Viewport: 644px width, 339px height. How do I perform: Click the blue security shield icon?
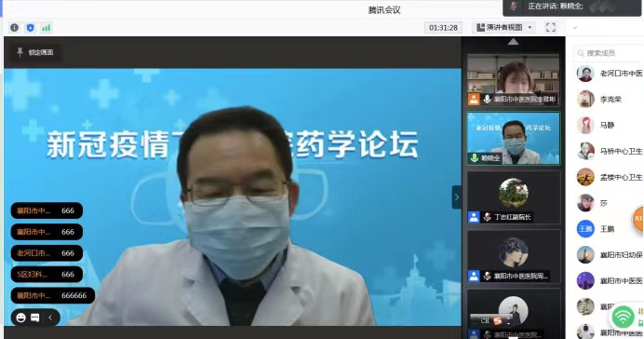[30, 28]
